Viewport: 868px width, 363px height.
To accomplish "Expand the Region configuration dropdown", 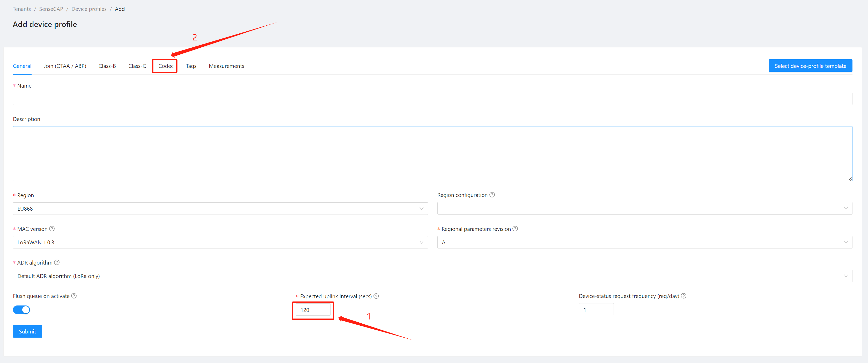I will [x=645, y=208].
